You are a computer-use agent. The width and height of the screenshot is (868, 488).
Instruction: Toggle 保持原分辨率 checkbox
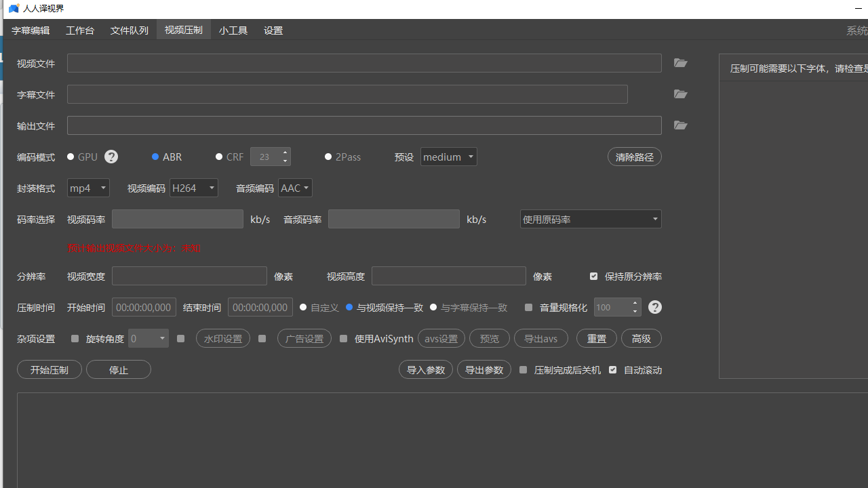(593, 277)
